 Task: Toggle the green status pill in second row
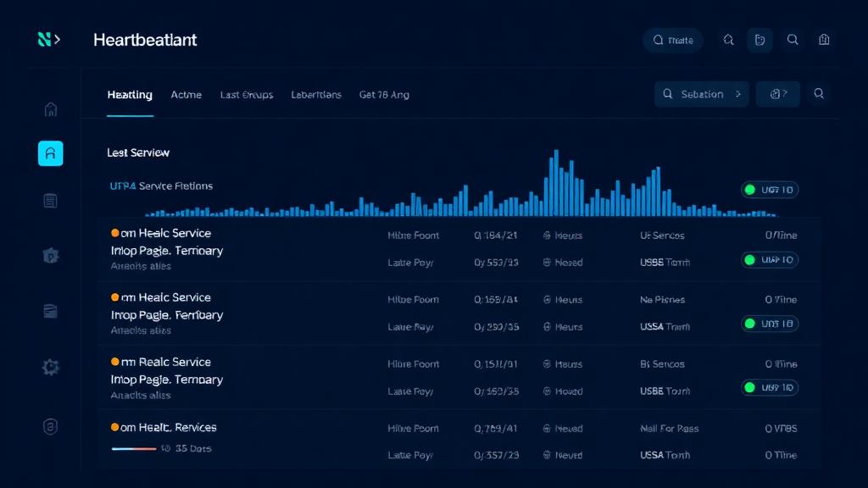(769, 324)
